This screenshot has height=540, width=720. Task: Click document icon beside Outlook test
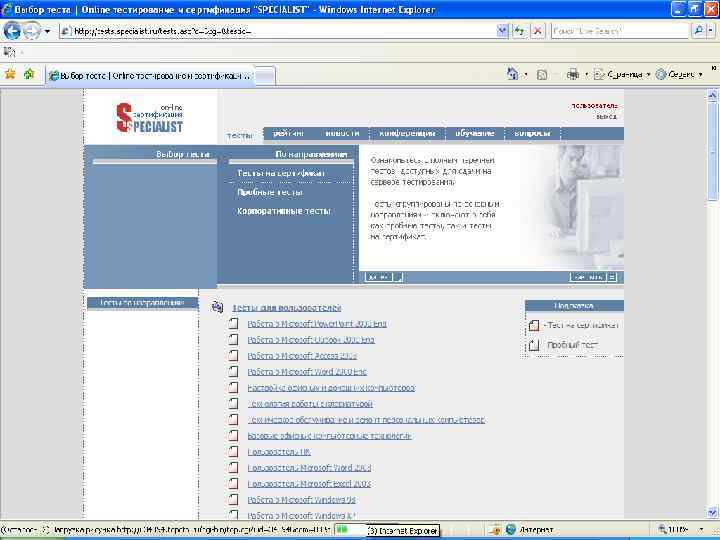[233, 339]
